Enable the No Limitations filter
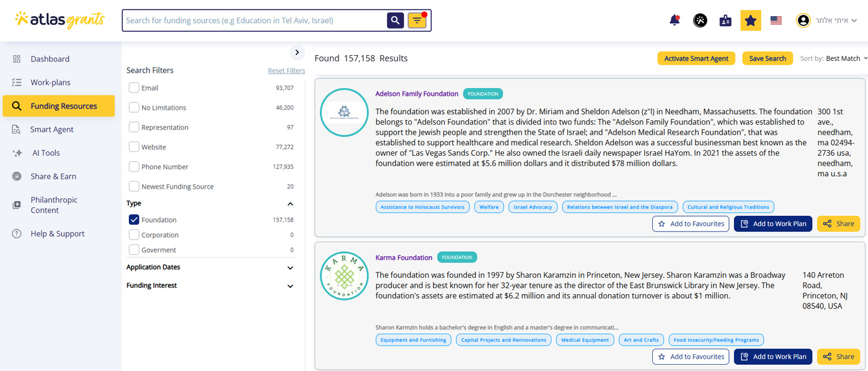868x371 pixels. pos(134,108)
